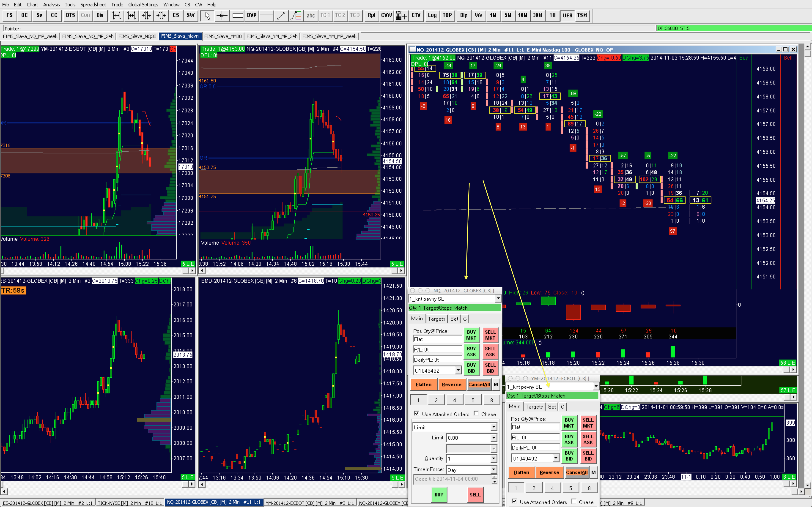The width and height of the screenshot is (812, 507).
Task: Toggle Use Attached Orders in YM trade window
Action: (x=514, y=501)
